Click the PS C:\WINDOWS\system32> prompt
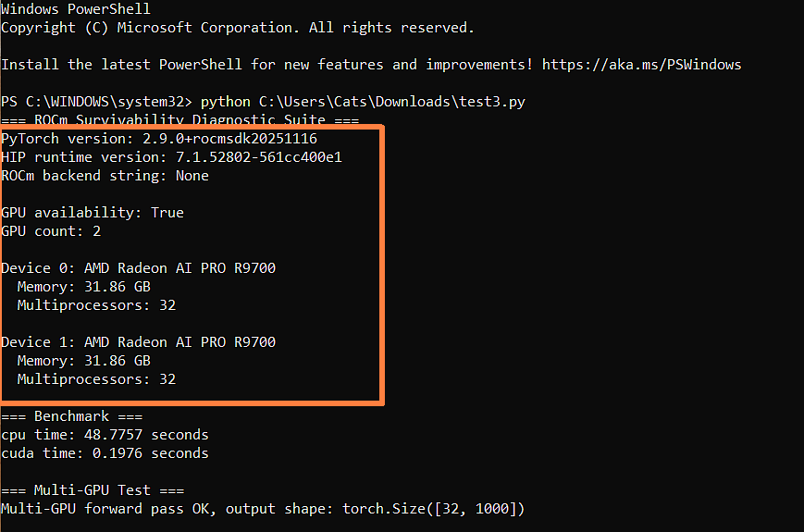The width and height of the screenshot is (804, 532). click(97, 102)
